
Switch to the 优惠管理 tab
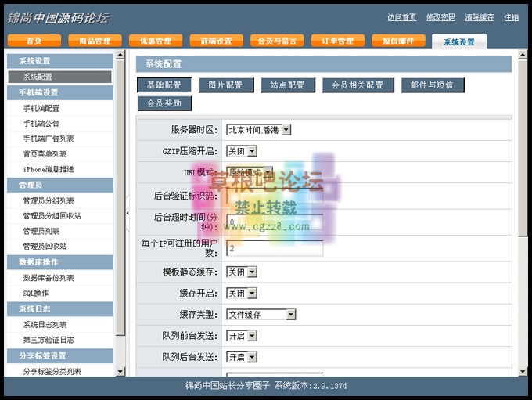click(156, 41)
